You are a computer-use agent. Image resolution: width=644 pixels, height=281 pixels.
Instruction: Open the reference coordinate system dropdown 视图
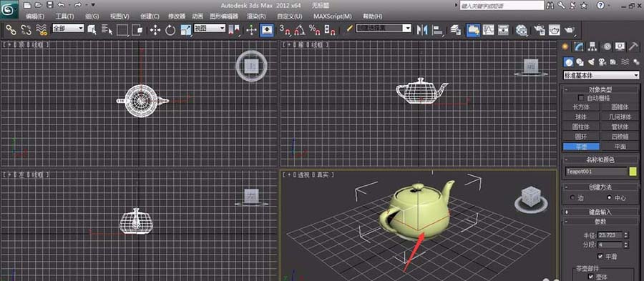pyautogui.click(x=210, y=28)
